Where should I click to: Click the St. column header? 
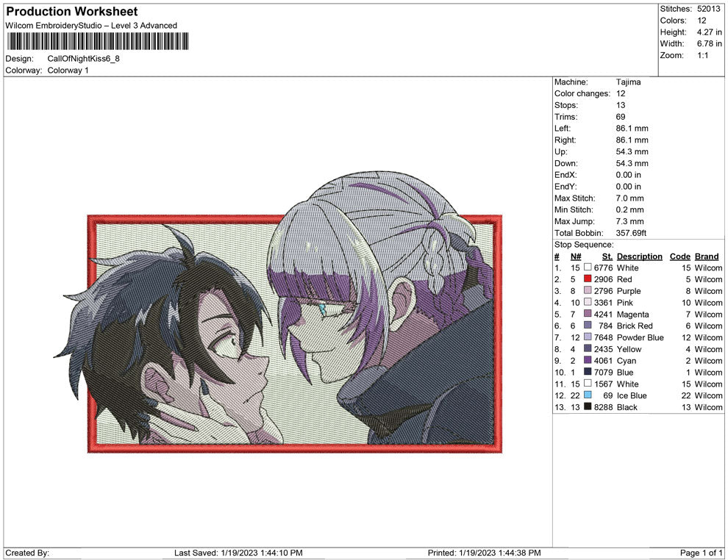(607, 256)
